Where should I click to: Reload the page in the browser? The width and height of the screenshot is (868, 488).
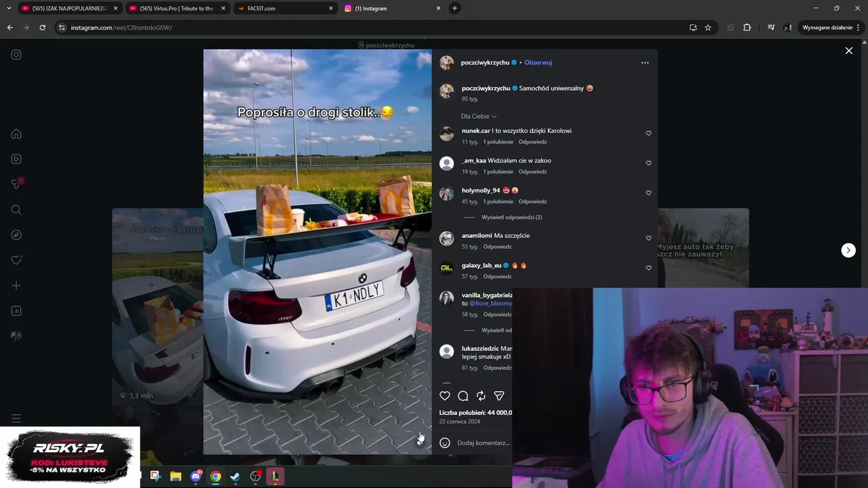[x=42, y=28]
